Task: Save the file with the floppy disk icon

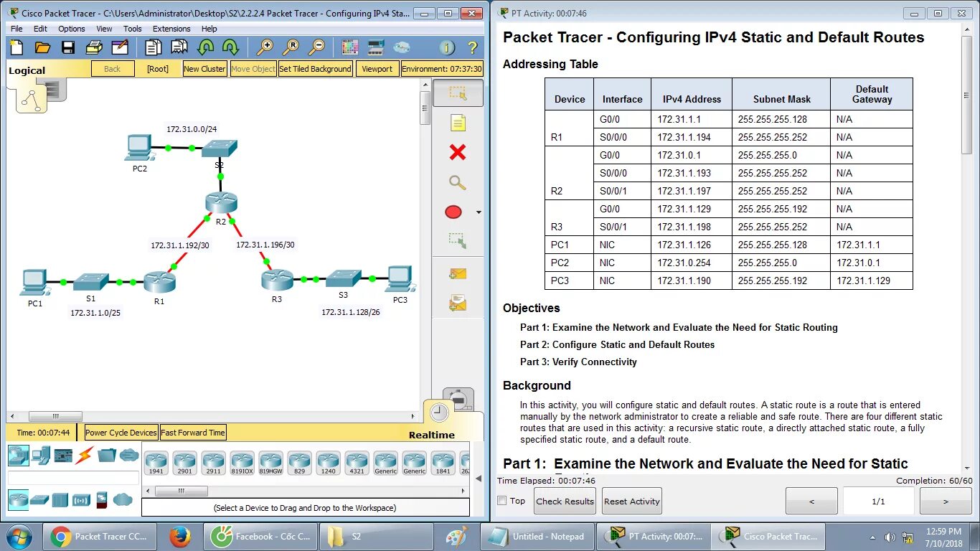Action: coord(68,48)
